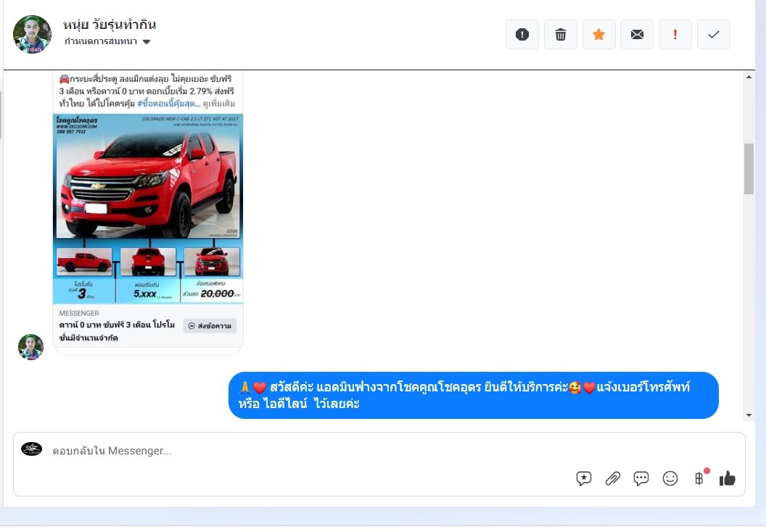Open the emoji picker smiley icon
Image resolution: width=766 pixels, height=532 pixels.
coord(670,478)
